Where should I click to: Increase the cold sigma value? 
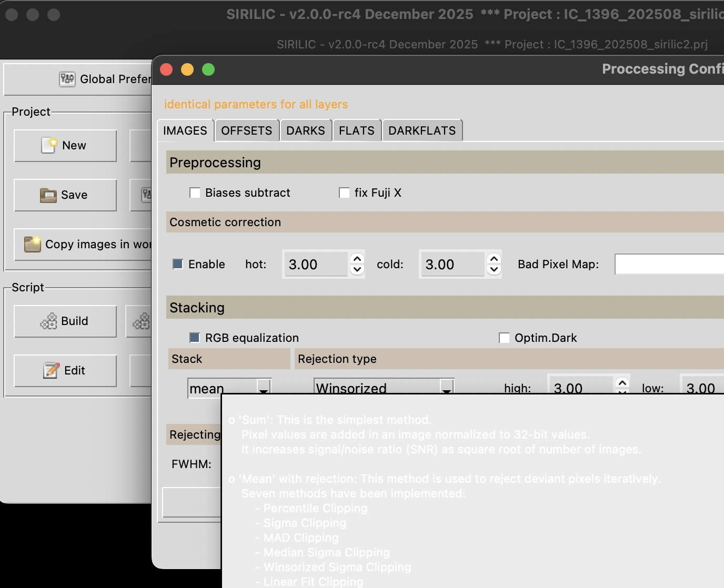[x=494, y=259]
